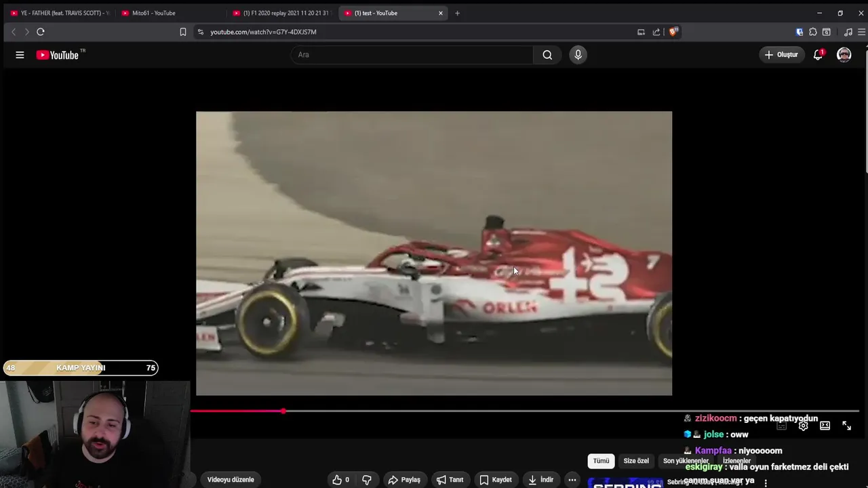Open the video settings gear
The height and width of the screenshot is (488, 868).
tap(803, 426)
